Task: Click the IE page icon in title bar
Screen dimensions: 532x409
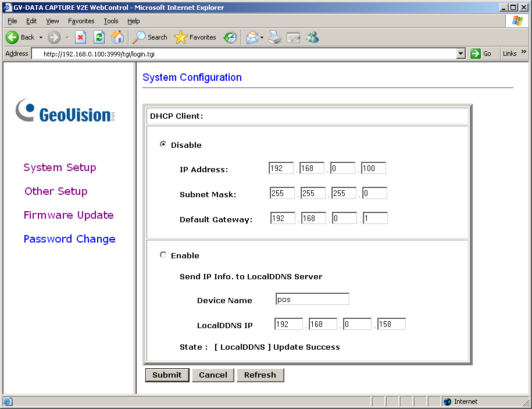Action: [x=7, y=7]
